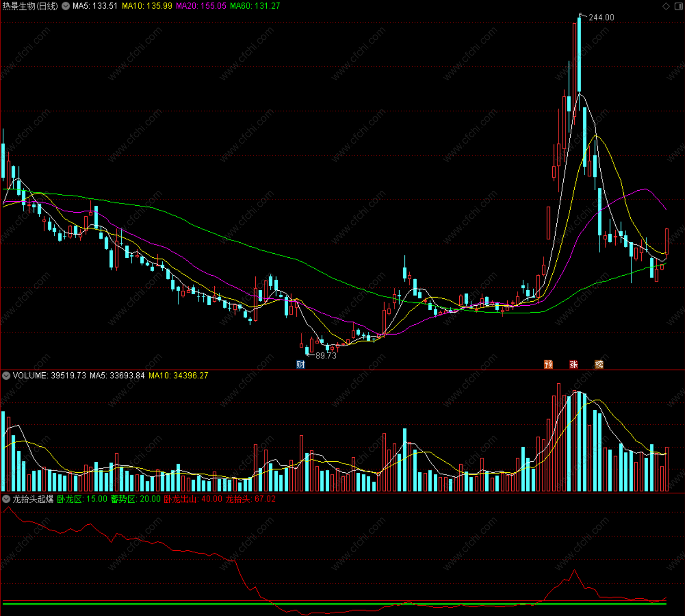
Task: Select the MA5: 133.51 legend label
Action: [95, 6]
